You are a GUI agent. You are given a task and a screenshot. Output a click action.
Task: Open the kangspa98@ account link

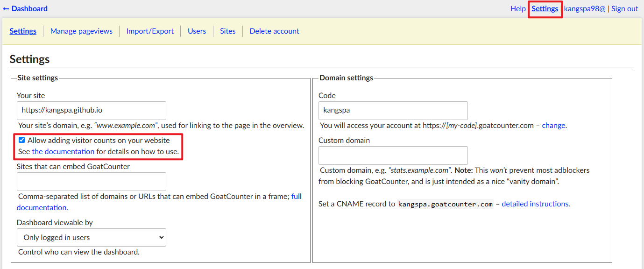coord(585,8)
